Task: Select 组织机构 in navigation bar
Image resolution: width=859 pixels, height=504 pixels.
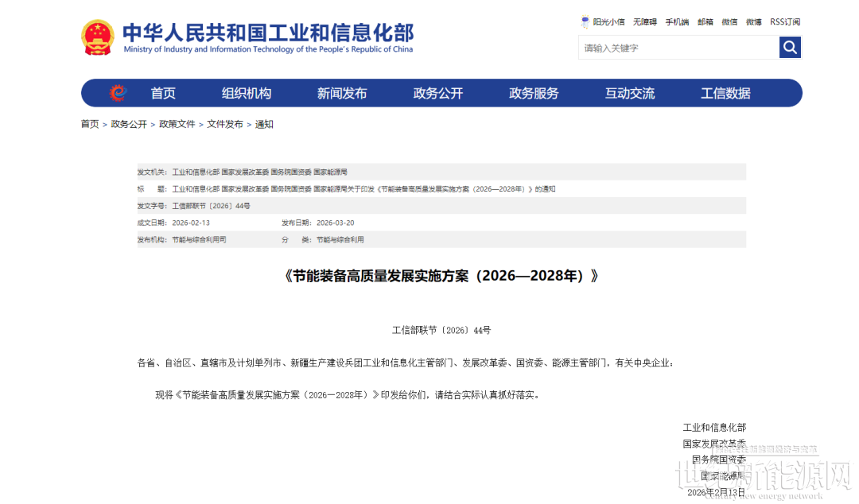Action: (x=247, y=93)
